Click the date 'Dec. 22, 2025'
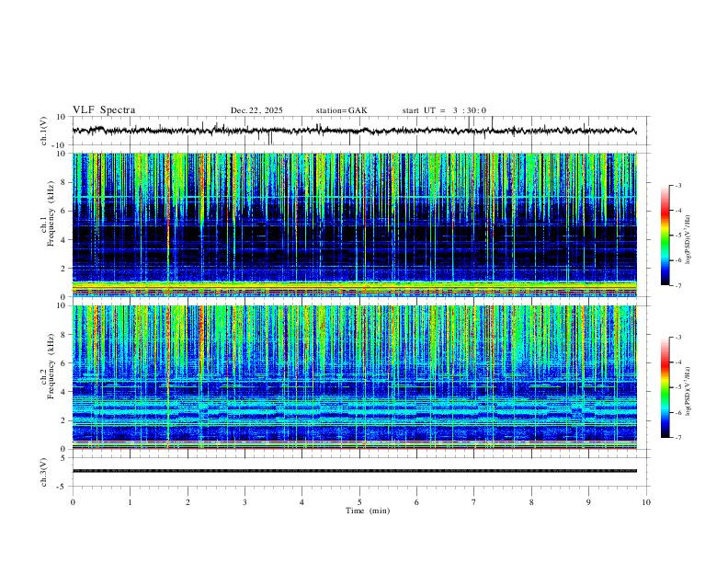 pos(256,110)
